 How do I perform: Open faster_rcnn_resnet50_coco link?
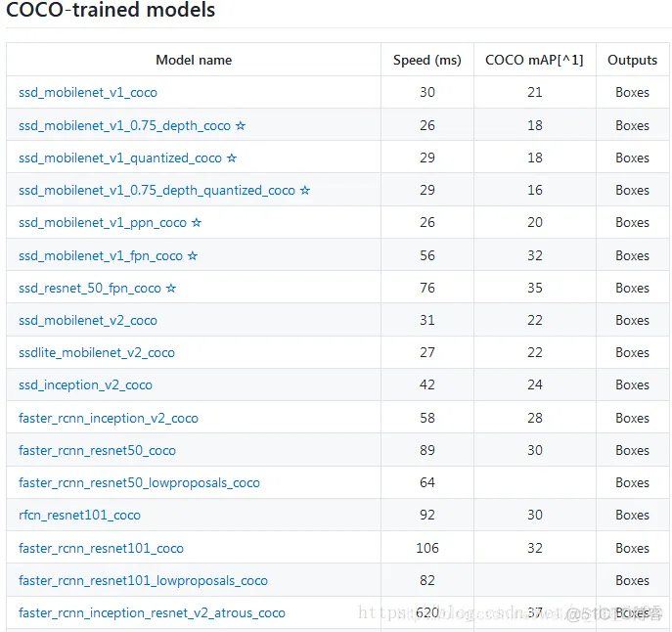97,451
